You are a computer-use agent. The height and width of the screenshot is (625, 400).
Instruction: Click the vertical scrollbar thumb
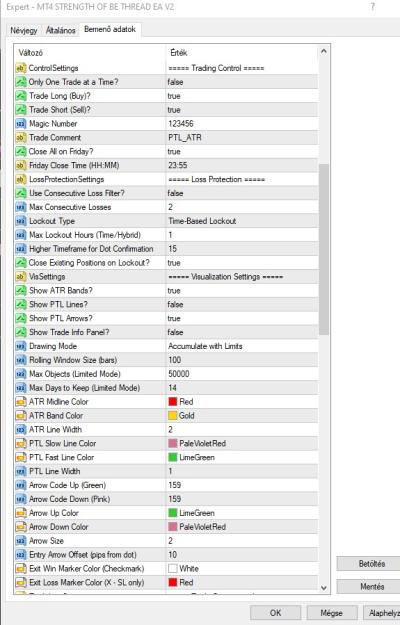point(324,250)
